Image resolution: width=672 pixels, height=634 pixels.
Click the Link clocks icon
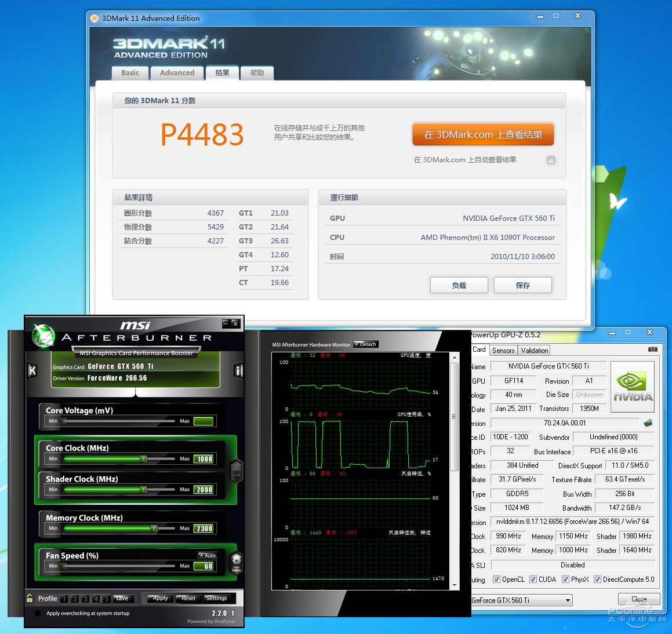click(237, 471)
